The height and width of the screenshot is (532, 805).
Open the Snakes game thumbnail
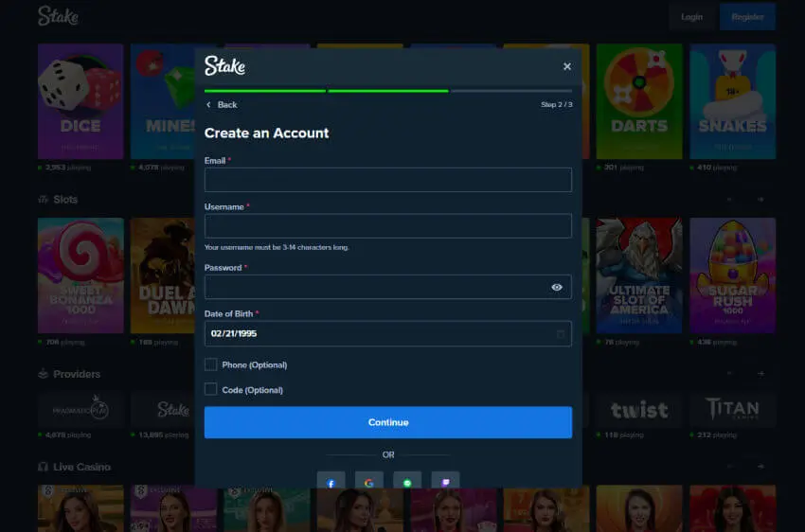[x=733, y=101]
